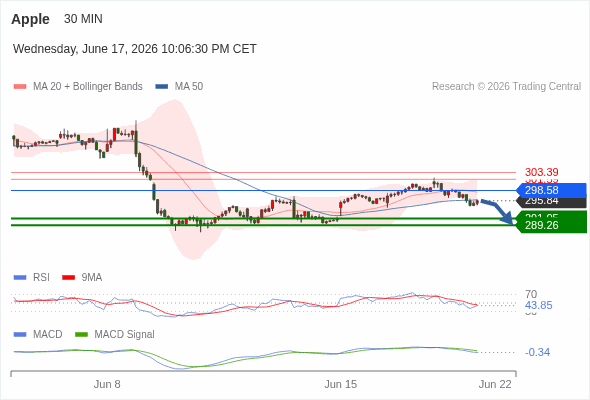The width and height of the screenshot is (590, 400).
Task: Click the Jun 8 date axis label
Action: tap(107, 384)
